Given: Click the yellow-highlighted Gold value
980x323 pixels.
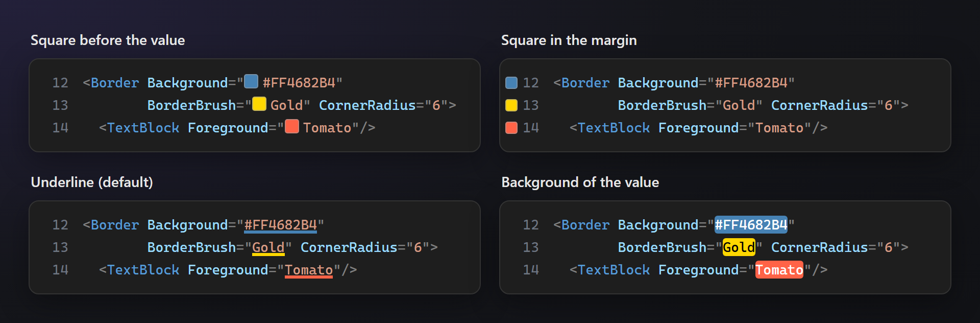Looking at the screenshot, I should (x=739, y=247).
